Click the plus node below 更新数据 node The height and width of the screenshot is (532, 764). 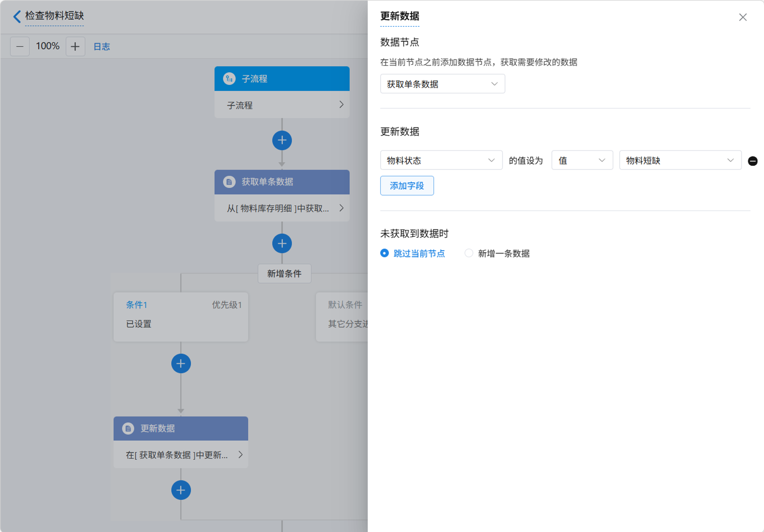(181, 490)
